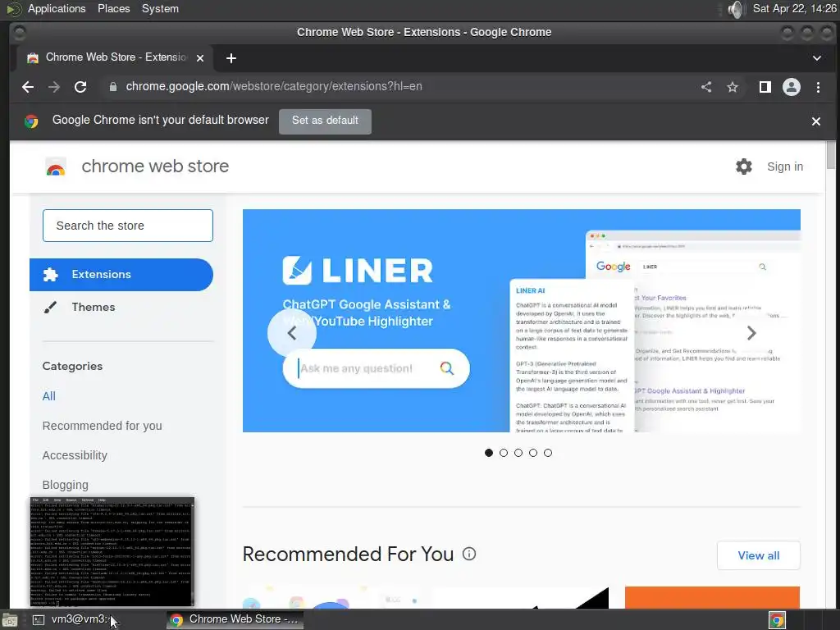Expand the tab search dropdown arrow
The image size is (840, 630).
pyautogui.click(x=817, y=58)
